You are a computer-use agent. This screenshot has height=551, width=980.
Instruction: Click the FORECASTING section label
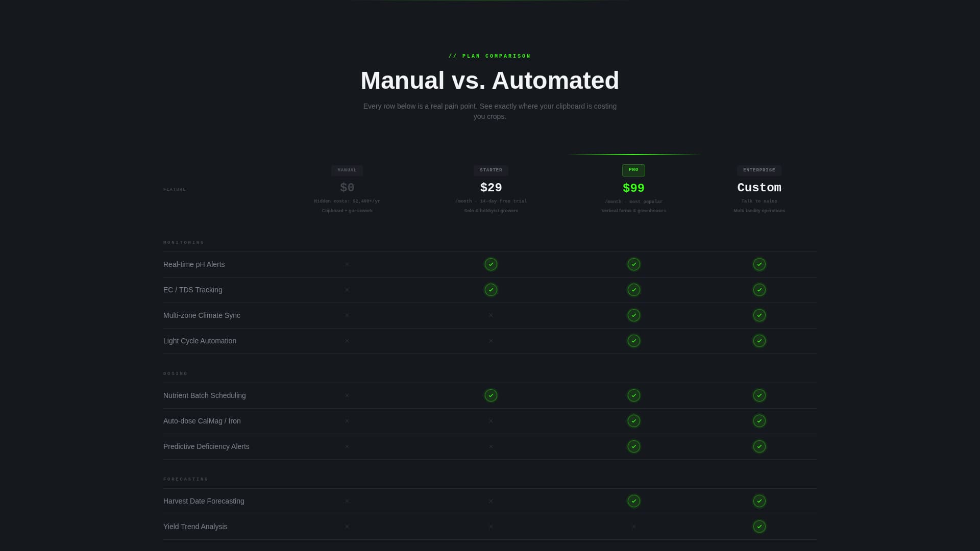(186, 479)
